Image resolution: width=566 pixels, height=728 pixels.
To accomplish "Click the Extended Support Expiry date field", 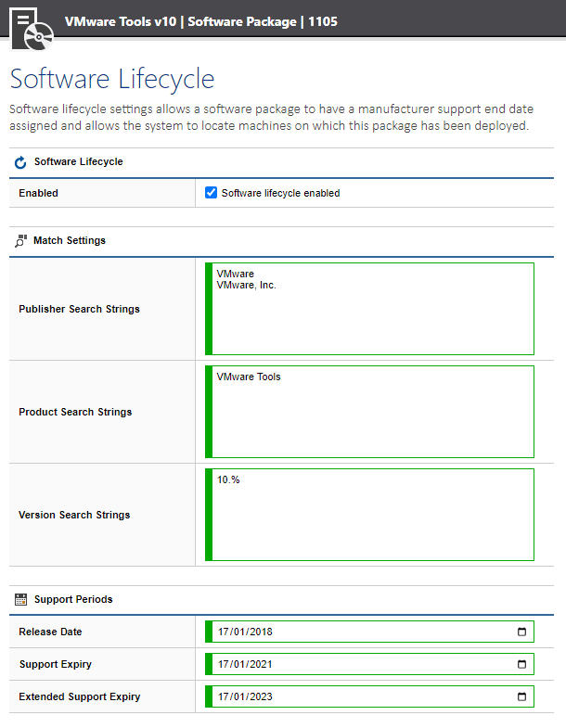I will pyautogui.click(x=353, y=697).
